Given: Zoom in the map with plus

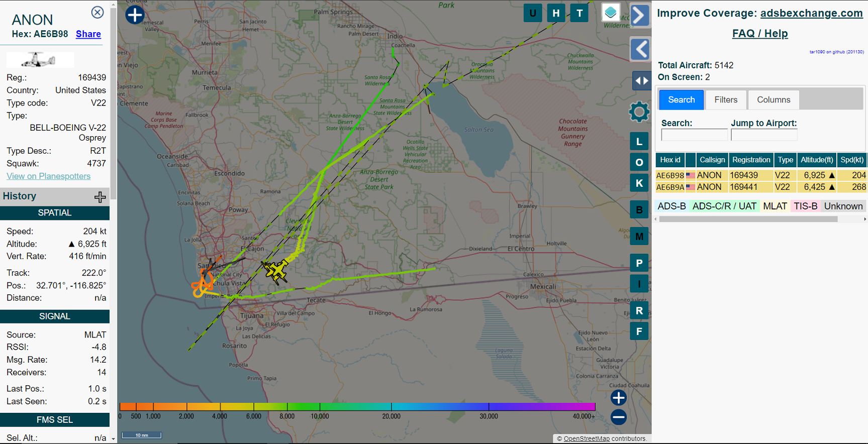Looking at the screenshot, I should (x=619, y=398).
